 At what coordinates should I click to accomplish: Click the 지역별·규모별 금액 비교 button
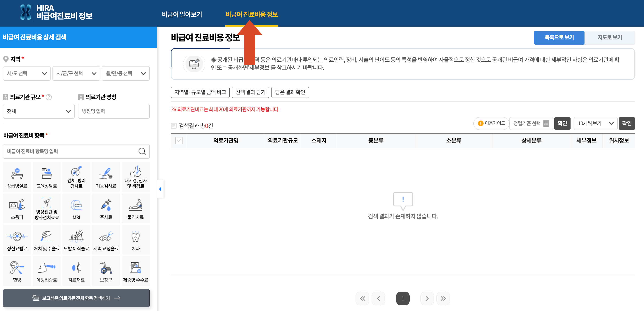coord(200,92)
